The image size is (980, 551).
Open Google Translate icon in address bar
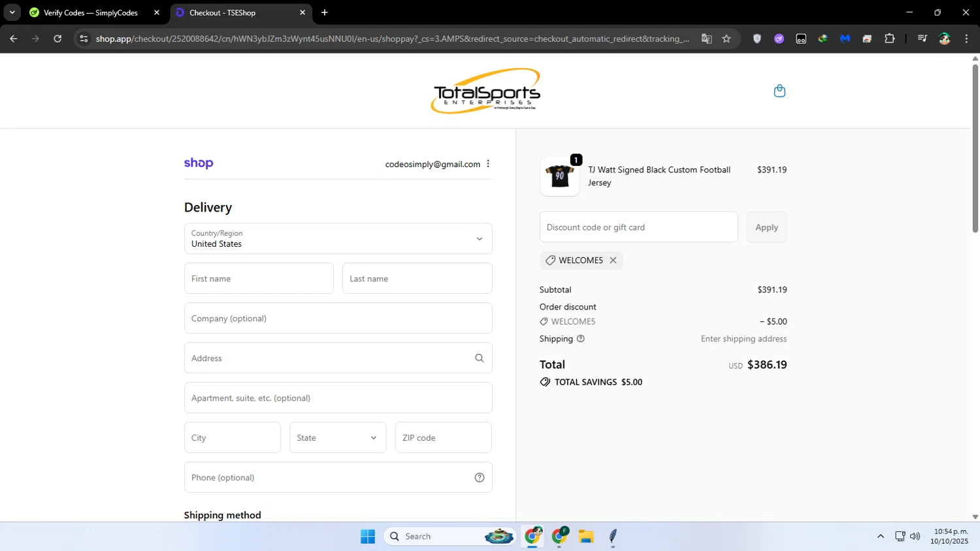pos(706,39)
